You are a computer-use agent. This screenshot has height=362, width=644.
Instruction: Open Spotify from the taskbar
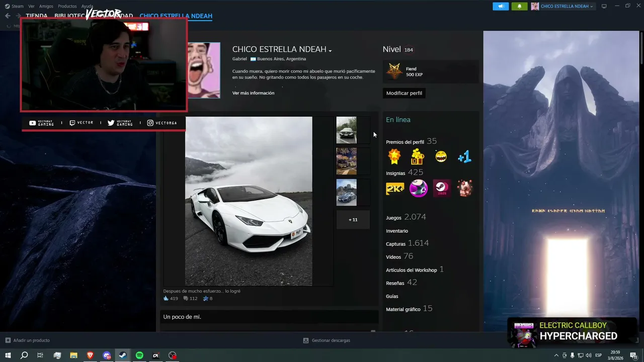[139, 355]
